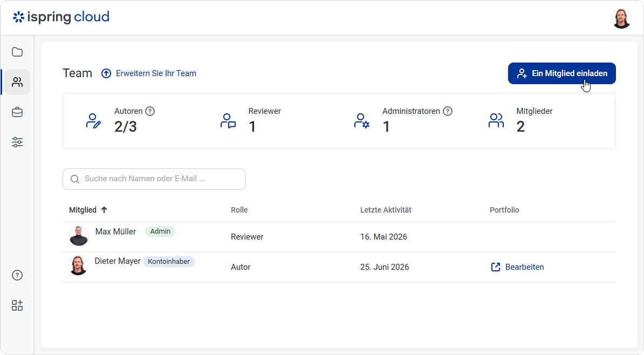The height and width of the screenshot is (355, 644).
Task: Open the sliders settings icon in sidebar
Action: point(17,142)
